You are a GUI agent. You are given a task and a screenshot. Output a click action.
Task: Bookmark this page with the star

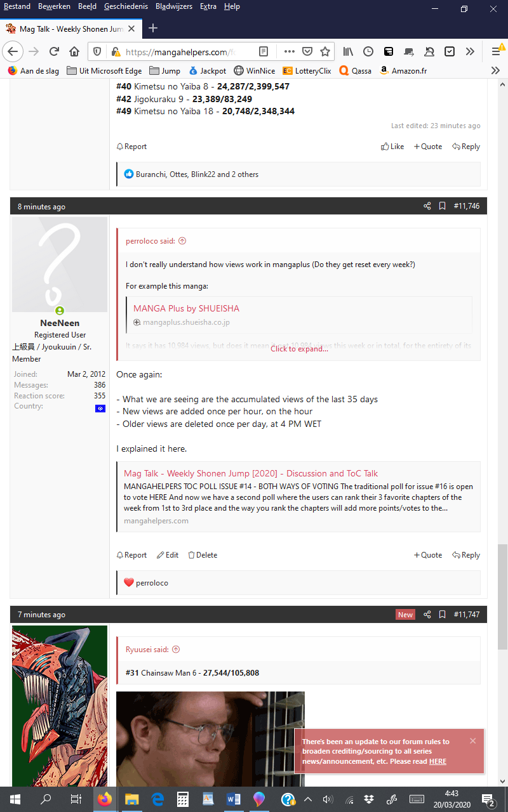point(325,51)
